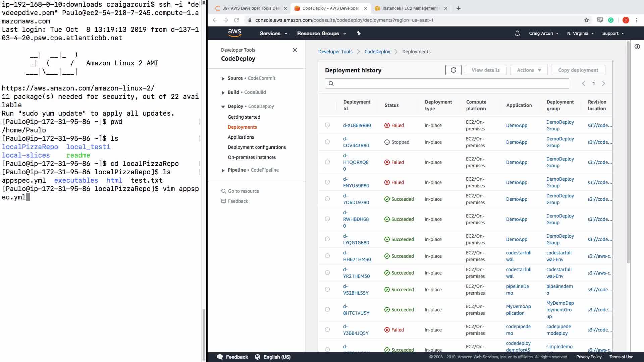Select radio button for deployment d-COV443R80
Screen dimensions: 644x362
pos(327,142)
